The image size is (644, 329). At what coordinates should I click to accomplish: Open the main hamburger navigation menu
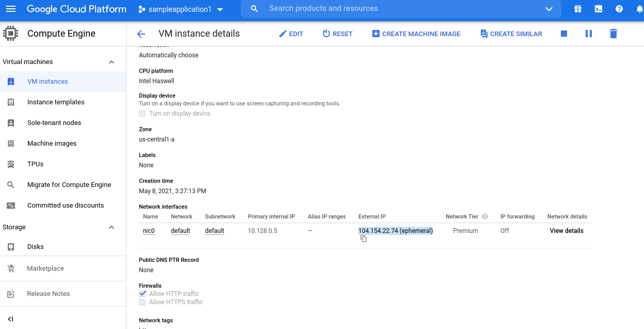11,9
